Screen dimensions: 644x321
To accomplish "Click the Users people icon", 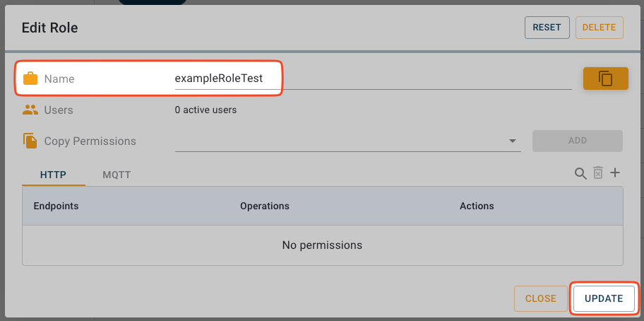I will tap(30, 110).
